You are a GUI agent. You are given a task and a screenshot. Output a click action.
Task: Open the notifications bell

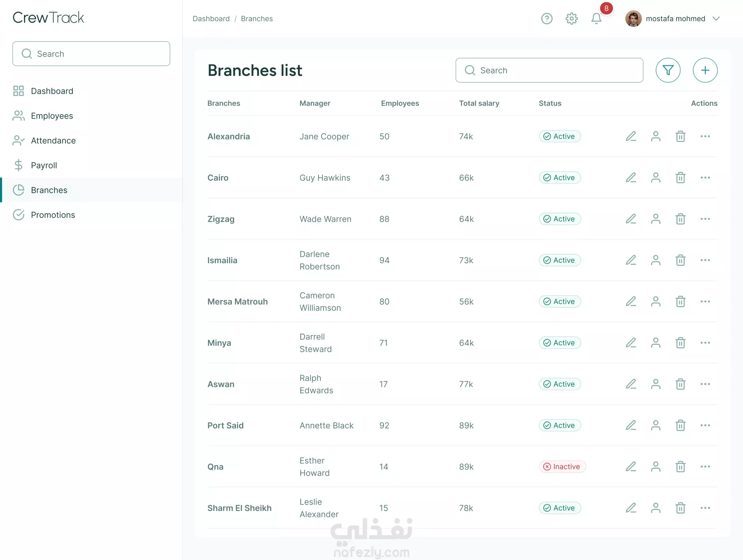click(x=596, y=18)
